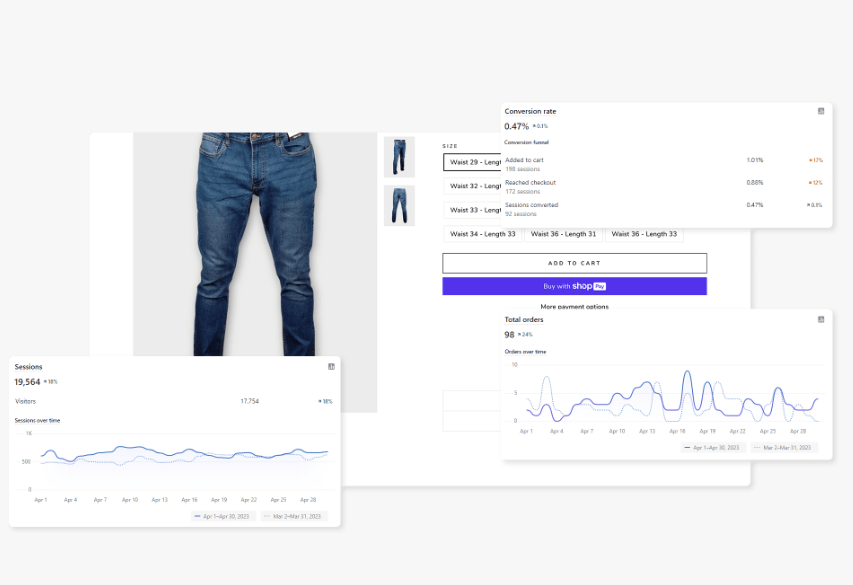Select size Waist 36 - Length 33
This screenshot has height=585, width=853.
[644, 234]
